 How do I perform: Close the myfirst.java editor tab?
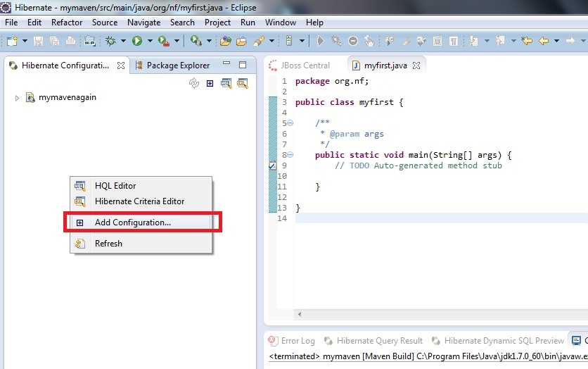point(416,65)
